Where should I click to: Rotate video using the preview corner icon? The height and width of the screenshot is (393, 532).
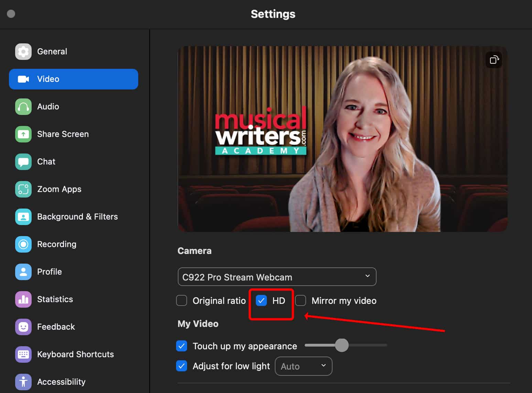(x=494, y=60)
